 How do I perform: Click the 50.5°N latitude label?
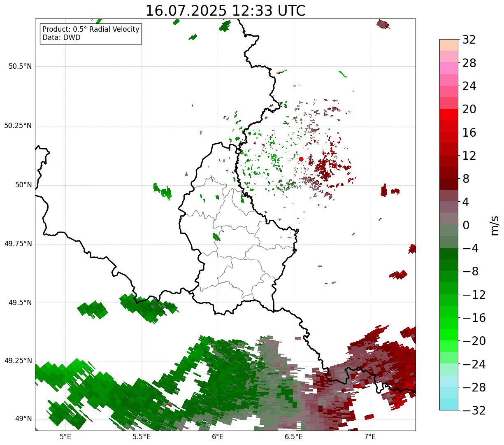[x=20, y=66]
